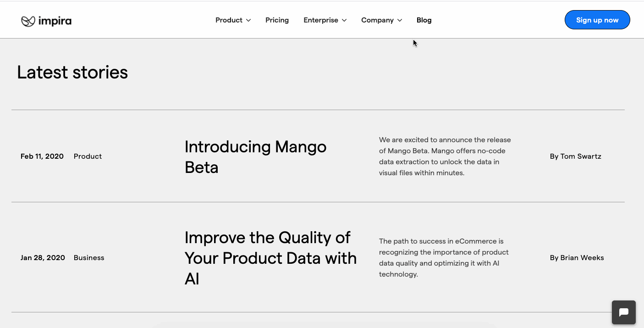Screen dimensions: 644x328
Task: Go to the Blog page
Action: 424,20
